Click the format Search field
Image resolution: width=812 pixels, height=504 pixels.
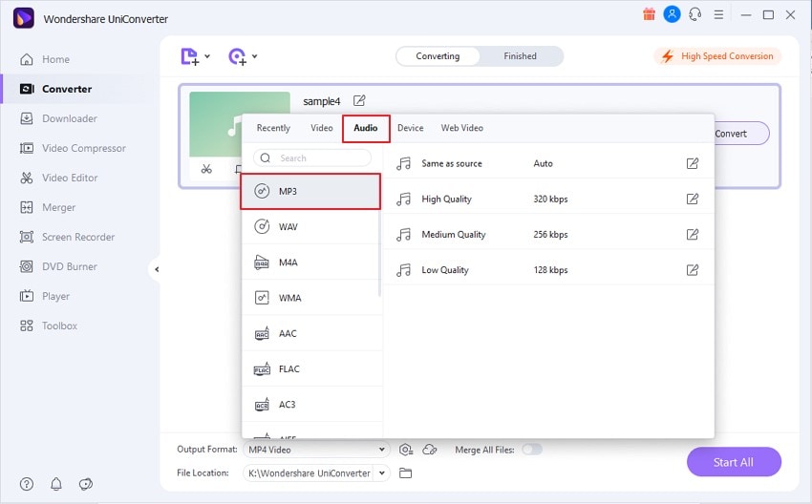tap(312, 157)
